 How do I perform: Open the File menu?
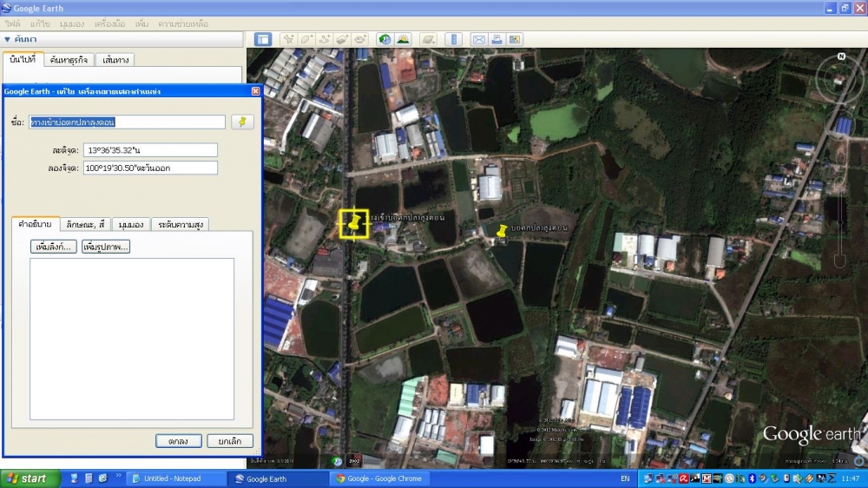click(12, 23)
